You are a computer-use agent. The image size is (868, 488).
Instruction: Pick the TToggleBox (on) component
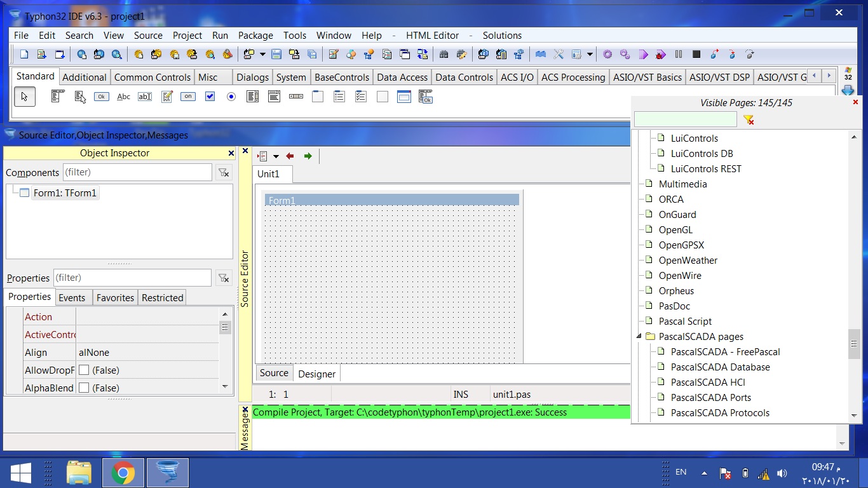188,97
